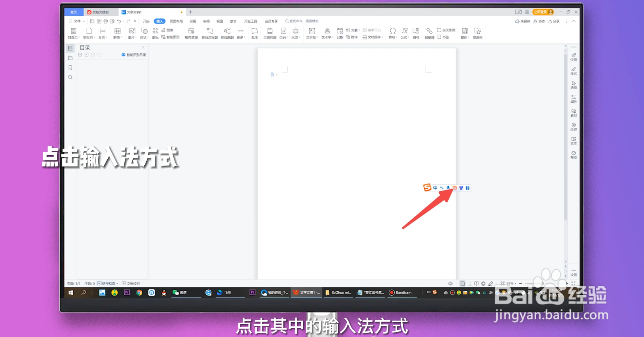
Task: Open the Sogou skin shirt icon
Action: [x=461, y=188]
